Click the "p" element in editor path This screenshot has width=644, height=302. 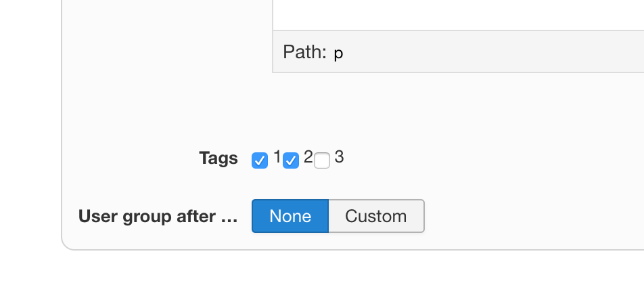(338, 53)
